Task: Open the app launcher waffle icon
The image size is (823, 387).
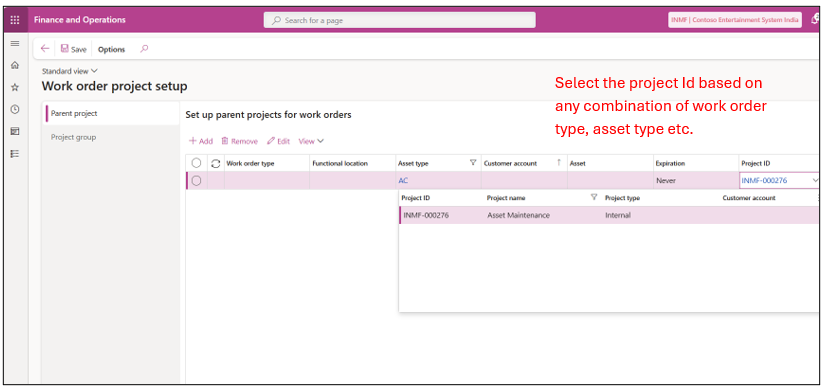Action: [x=15, y=20]
